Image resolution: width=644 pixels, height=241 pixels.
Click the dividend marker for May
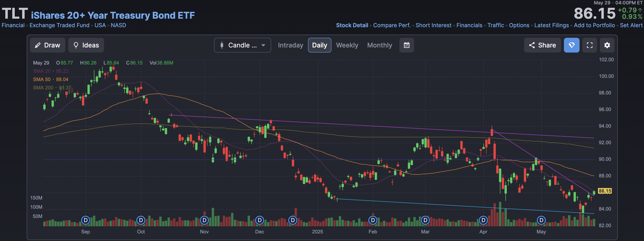541,220
